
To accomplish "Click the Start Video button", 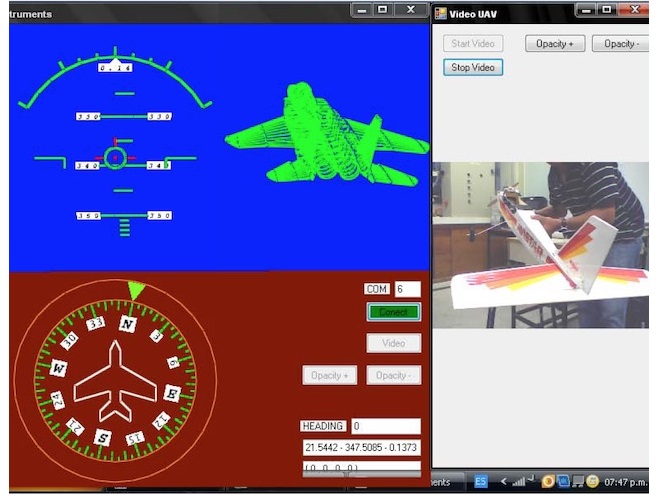I will 473,44.
